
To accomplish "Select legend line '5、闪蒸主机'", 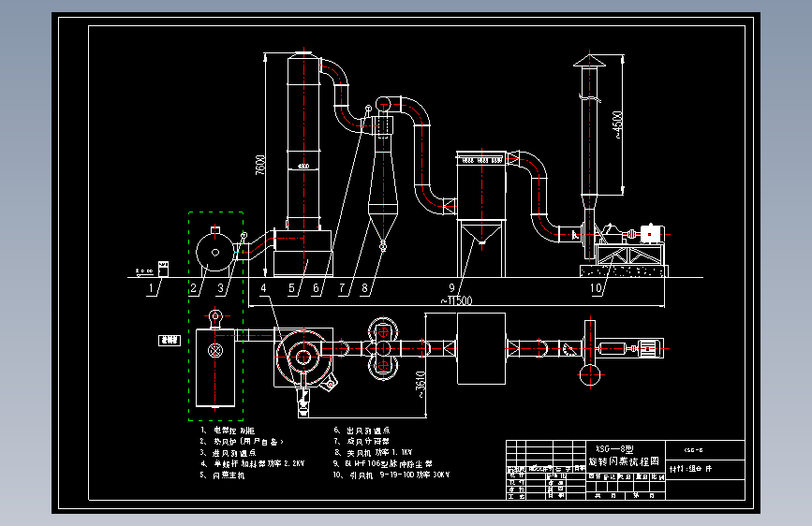I will pyautogui.click(x=222, y=475).
